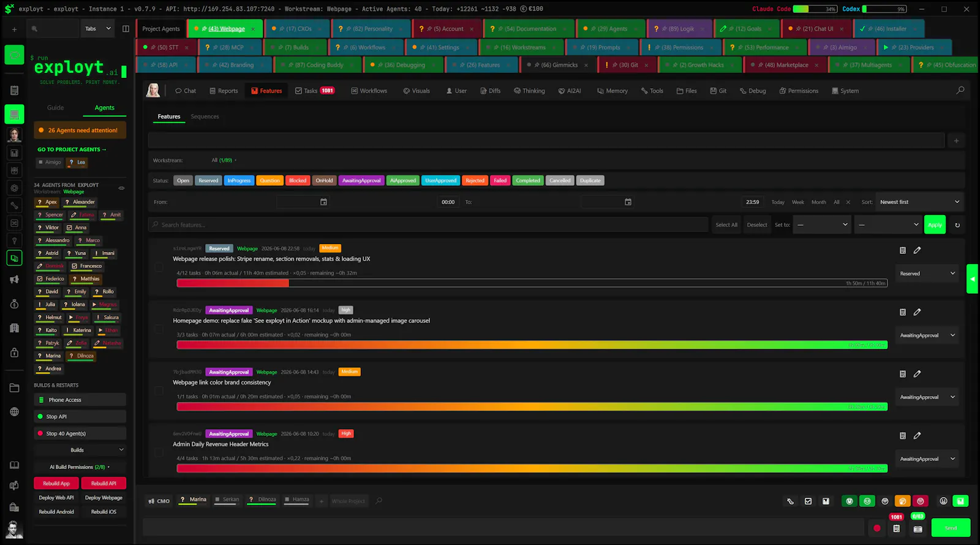Screen dimensions: 980x545
Task: Click the calendar icon in To date field
Action: pos(628,202)
